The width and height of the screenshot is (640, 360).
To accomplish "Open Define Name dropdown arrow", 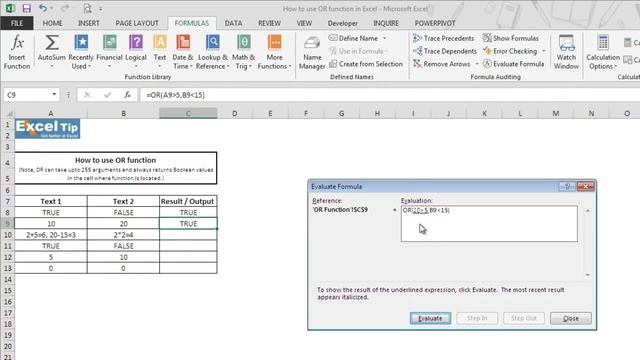I will 384,38.
